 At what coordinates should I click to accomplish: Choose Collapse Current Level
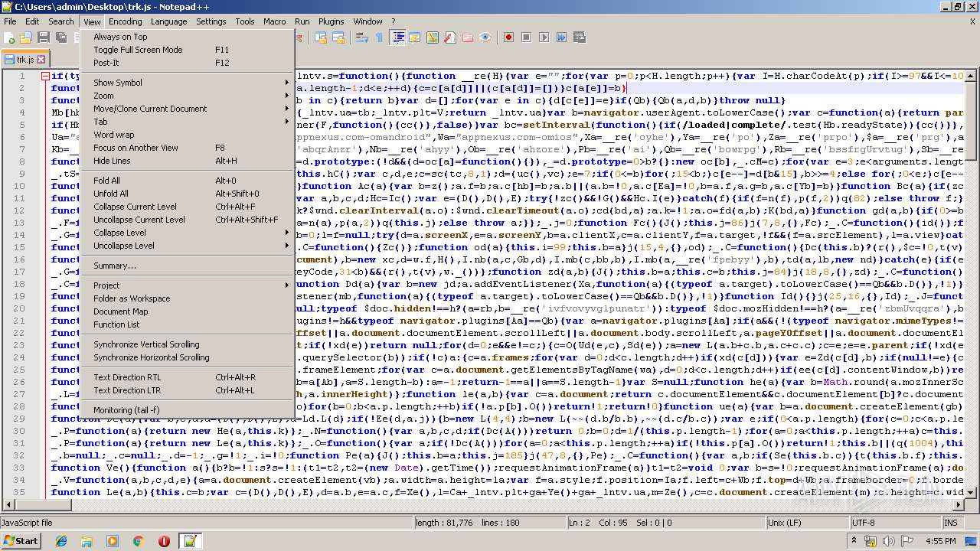pos(188,207)
